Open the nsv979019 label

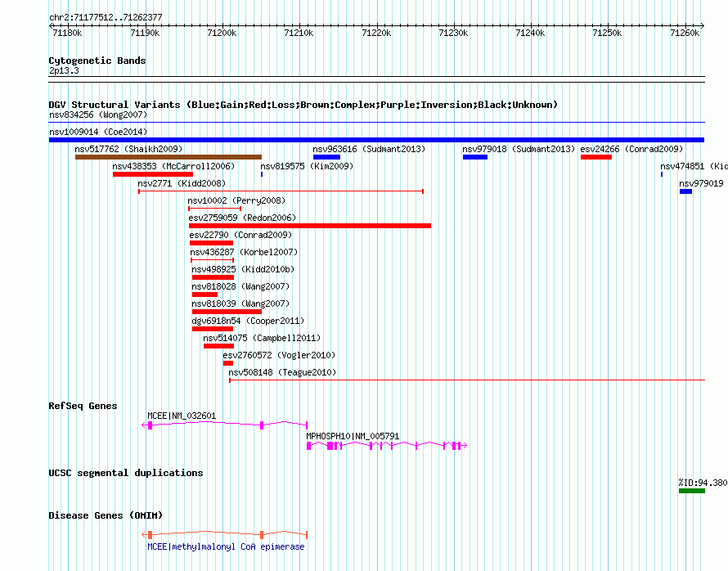(701, 183)
